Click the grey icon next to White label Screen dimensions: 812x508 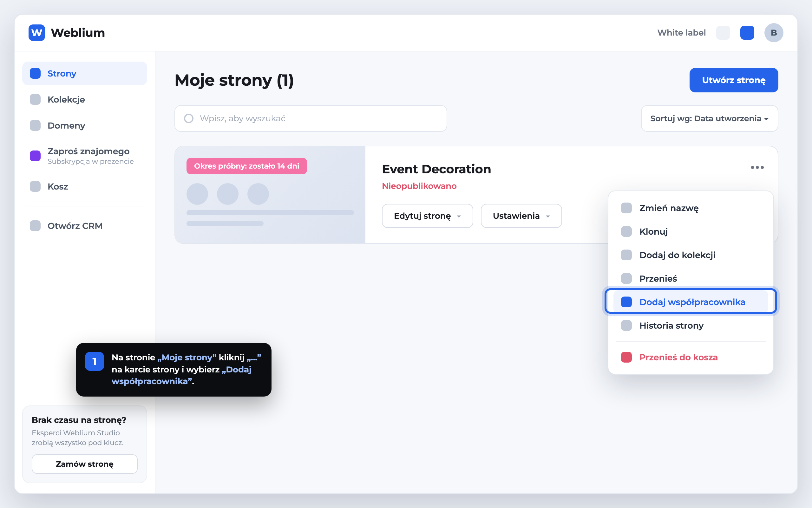click(x=723, y=33)
